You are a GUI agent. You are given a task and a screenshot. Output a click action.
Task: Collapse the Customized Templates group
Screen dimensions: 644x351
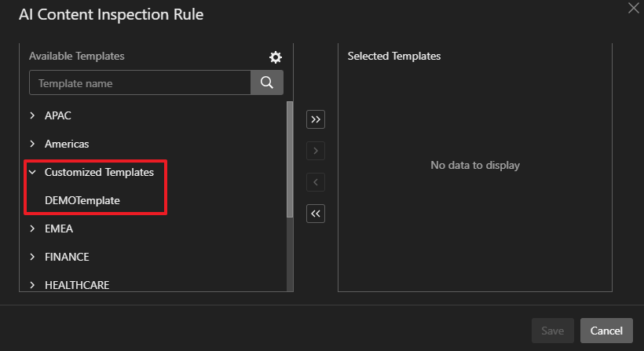33,172
